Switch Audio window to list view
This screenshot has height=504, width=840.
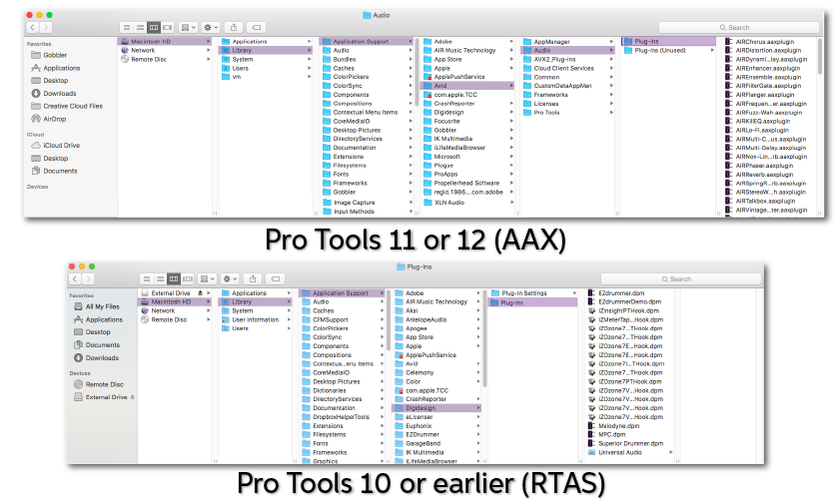click(140, 27)
